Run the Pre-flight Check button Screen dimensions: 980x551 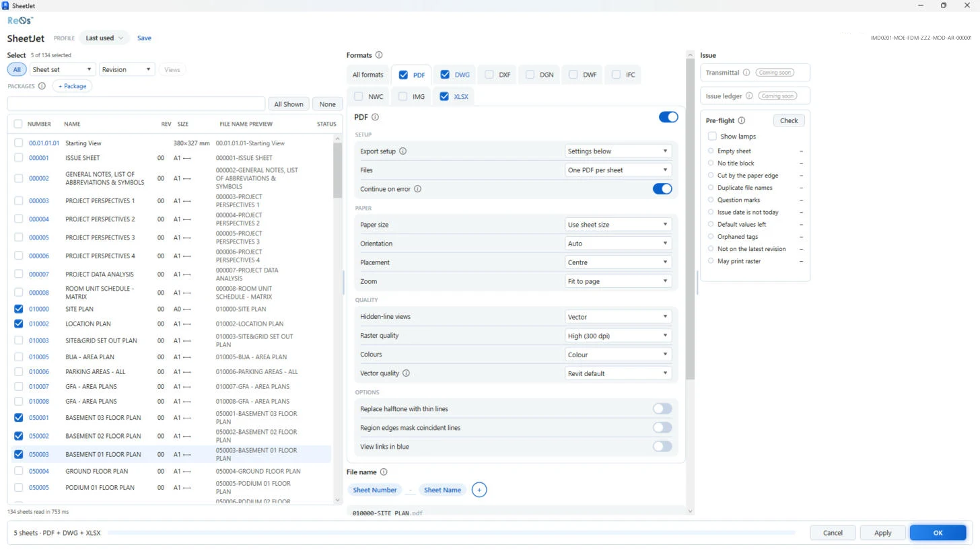[789, 120]
